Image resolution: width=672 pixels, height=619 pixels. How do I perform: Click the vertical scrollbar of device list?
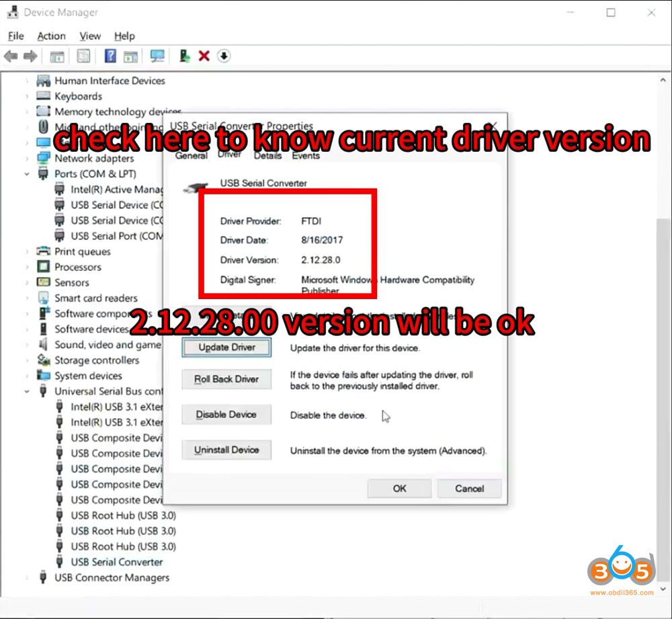tap(663, 336)
